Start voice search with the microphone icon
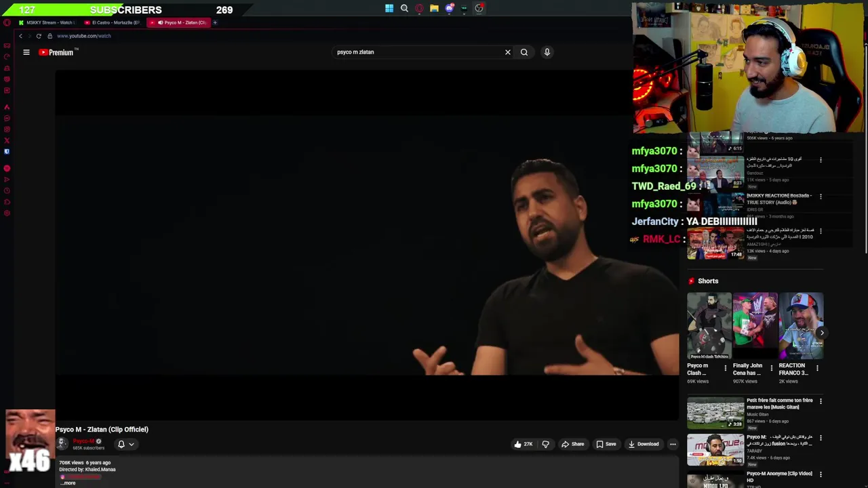 pyautogui.click(x=547, y=52)
